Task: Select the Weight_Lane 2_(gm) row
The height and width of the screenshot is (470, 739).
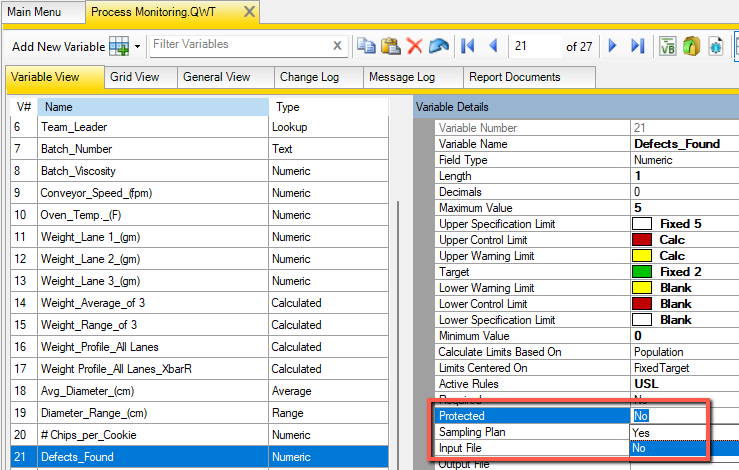Action: (199, 259)
